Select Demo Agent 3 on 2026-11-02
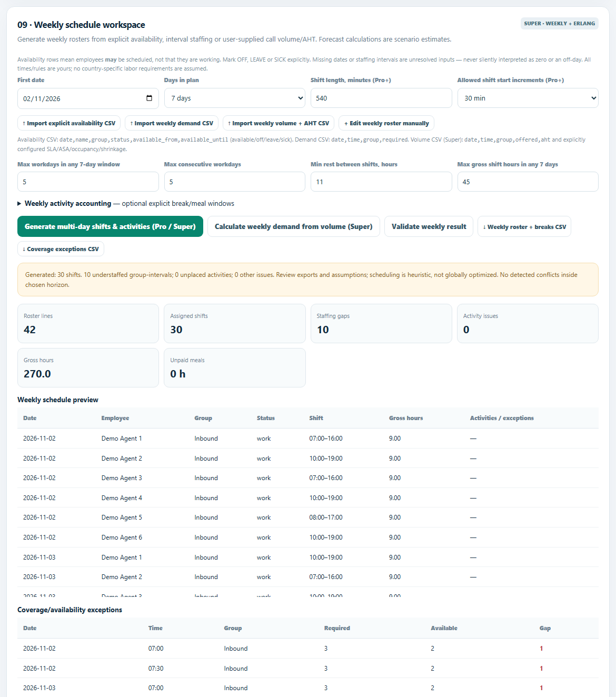Screen dimensions: 616x697 308,478
